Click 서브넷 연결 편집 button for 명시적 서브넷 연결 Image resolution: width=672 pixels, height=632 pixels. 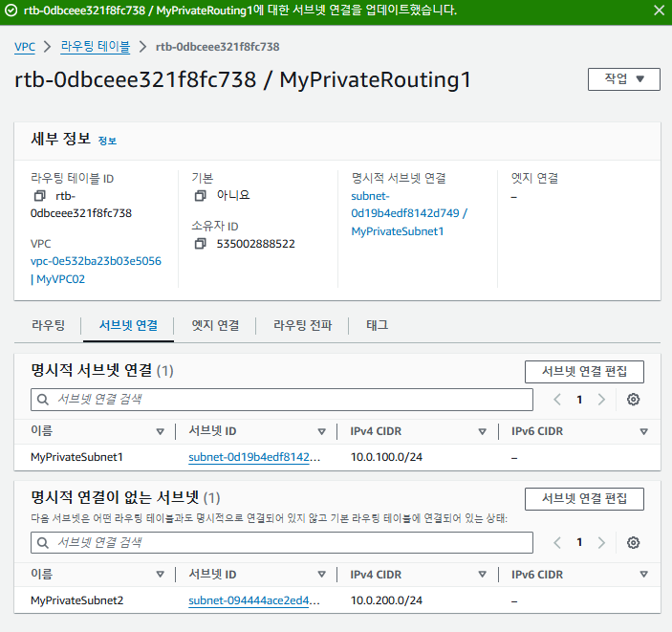point(584,371)
